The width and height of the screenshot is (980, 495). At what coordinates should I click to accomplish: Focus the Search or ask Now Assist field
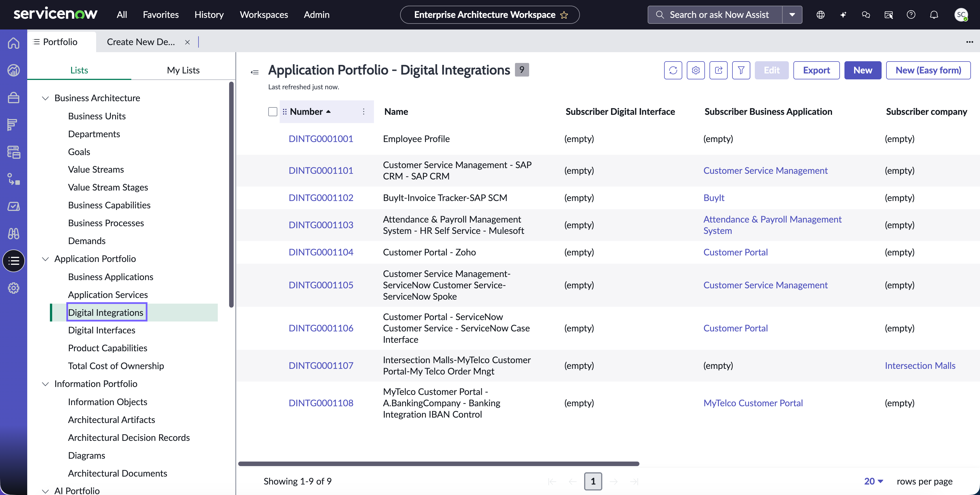point(715,15)
